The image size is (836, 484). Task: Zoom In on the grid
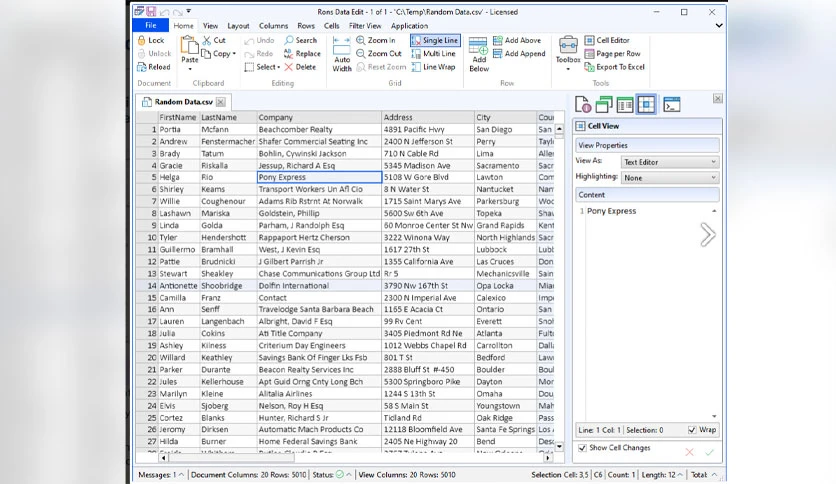pos(376,40)
